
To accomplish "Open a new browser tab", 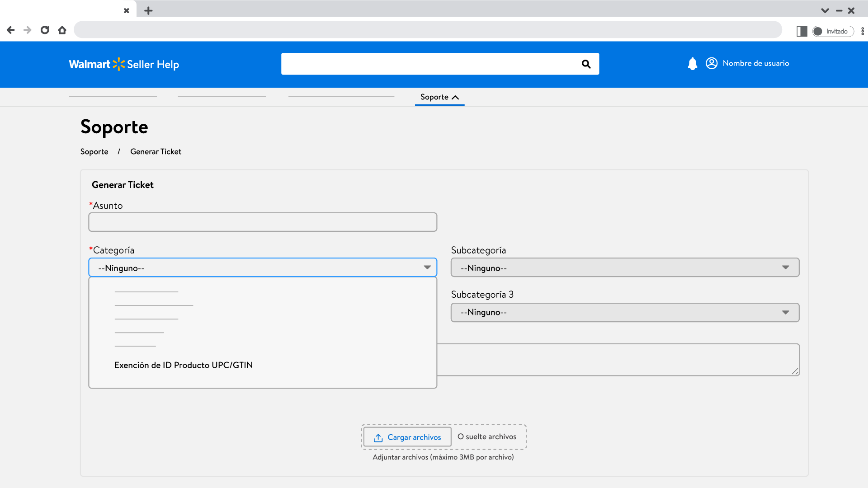I will pos(148,10).
